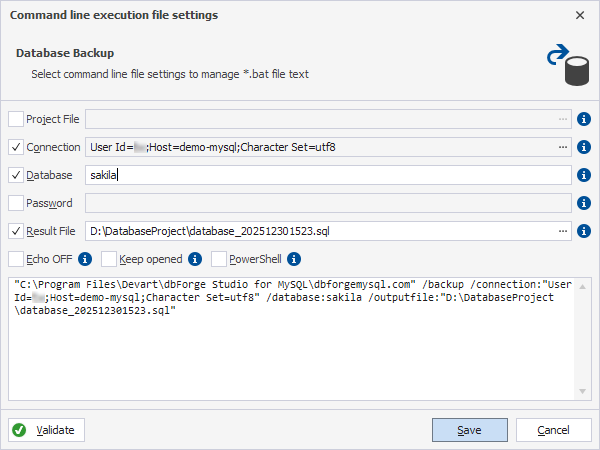
Task: Click into the Database field with sakila
Action: 328,175
